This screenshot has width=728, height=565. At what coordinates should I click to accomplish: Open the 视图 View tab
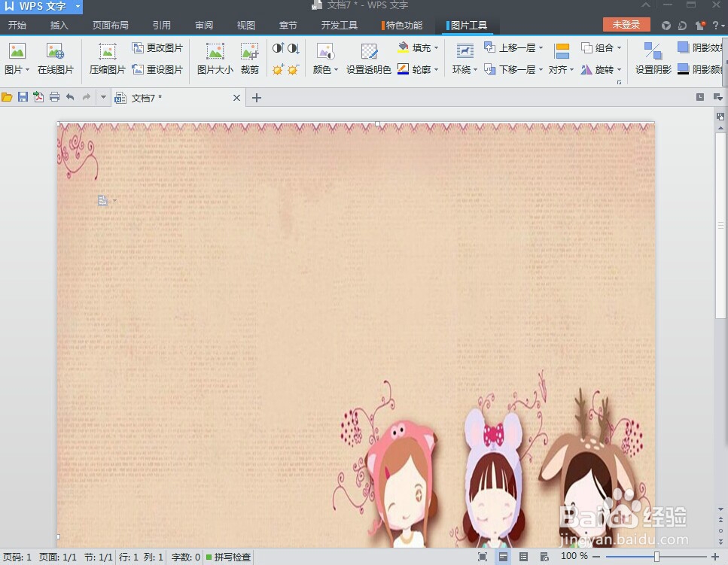[245, 25]
